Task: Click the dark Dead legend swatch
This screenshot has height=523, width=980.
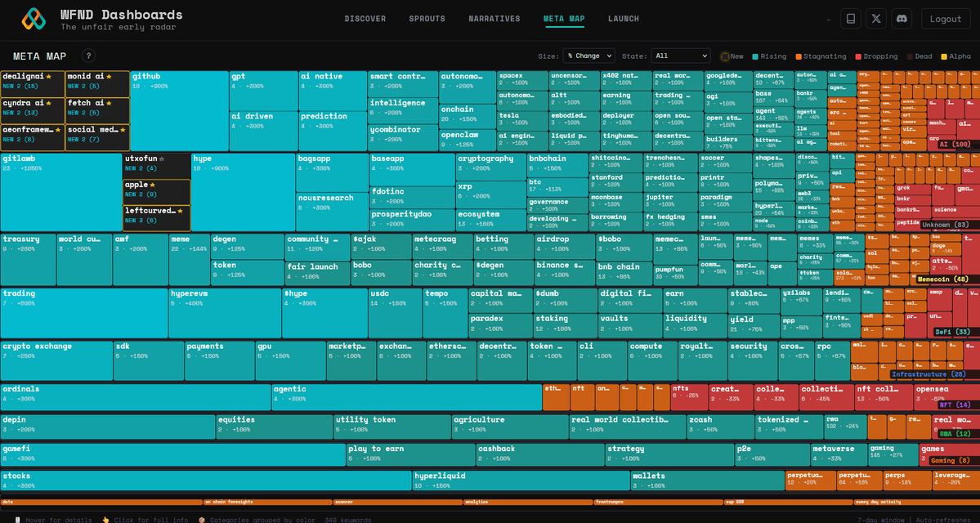Action: point(910,56)
